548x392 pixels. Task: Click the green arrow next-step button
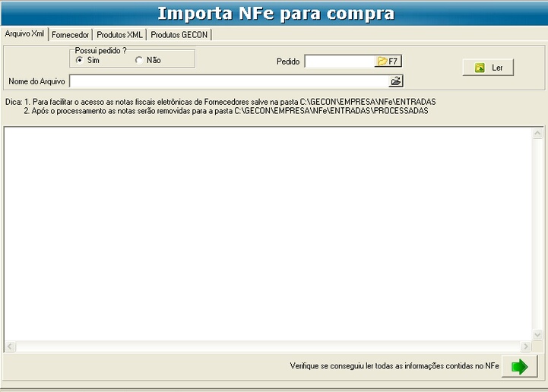tap(519, 366)
